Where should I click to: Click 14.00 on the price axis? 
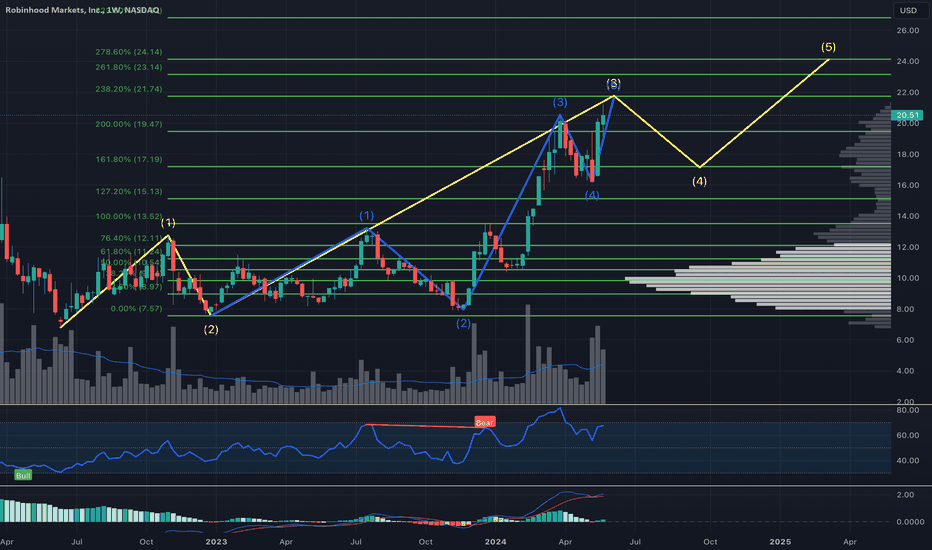click(x=908, y=216)
